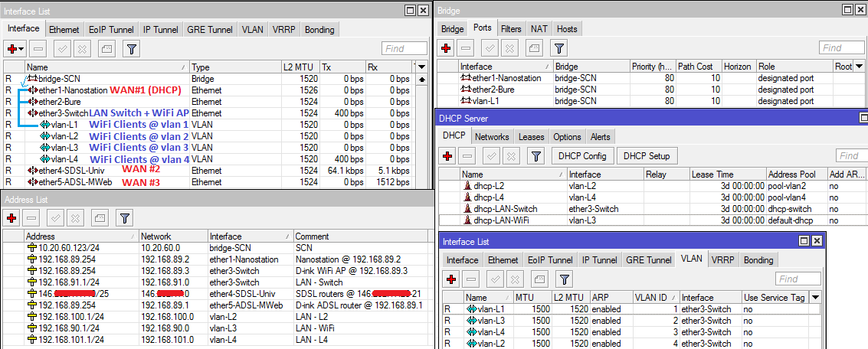The height and width of the screenshot is (349, 868).
Task: Open the EoIP Tunnel tab in top Interface List
Action: 110,30
